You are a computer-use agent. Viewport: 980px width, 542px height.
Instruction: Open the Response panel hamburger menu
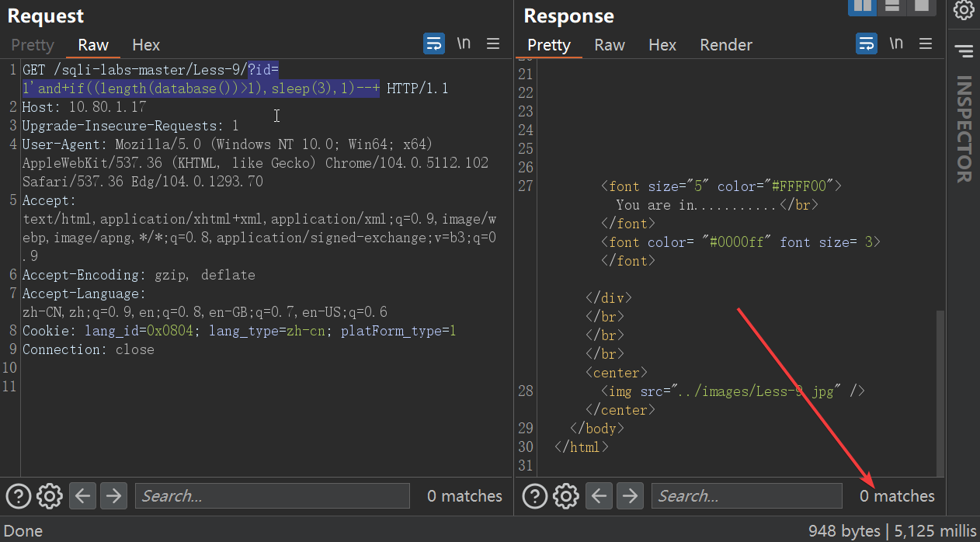pyautogui.click(x=926, y=43)
